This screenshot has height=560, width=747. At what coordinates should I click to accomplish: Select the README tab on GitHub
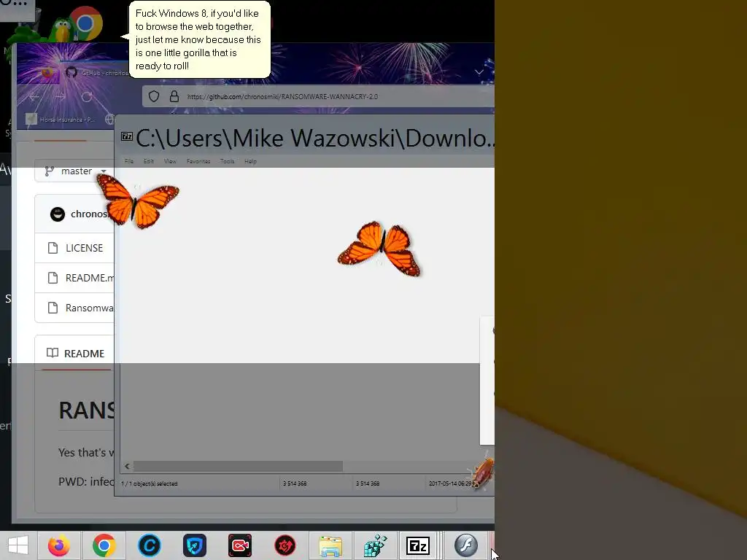(75, 354)
